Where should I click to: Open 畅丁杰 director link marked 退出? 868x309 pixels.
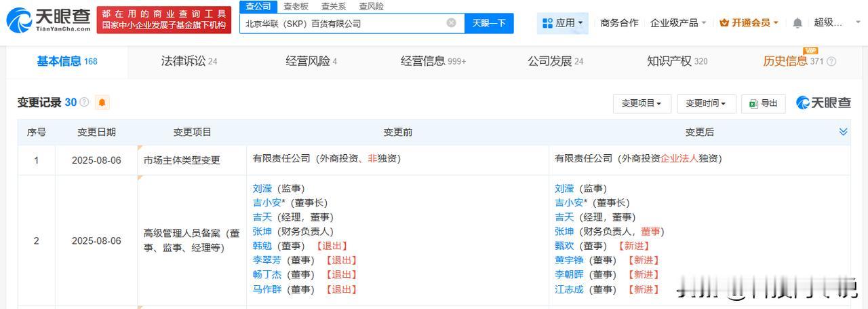tap(267, 275)
